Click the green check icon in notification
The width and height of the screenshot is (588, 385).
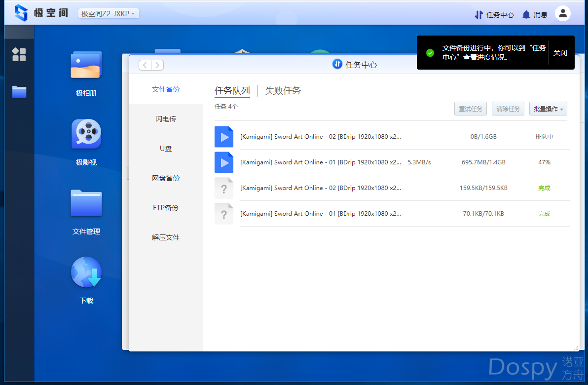pos(430,53)
